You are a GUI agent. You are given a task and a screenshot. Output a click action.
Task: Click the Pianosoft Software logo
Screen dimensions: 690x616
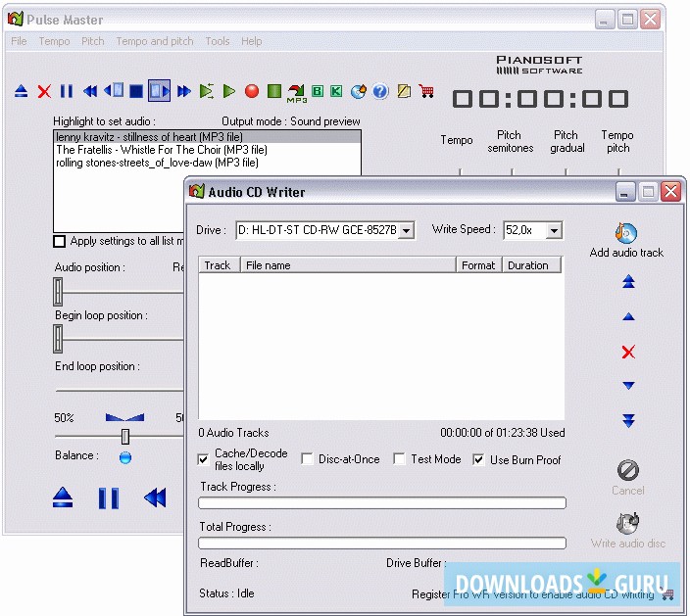[539, 65]
